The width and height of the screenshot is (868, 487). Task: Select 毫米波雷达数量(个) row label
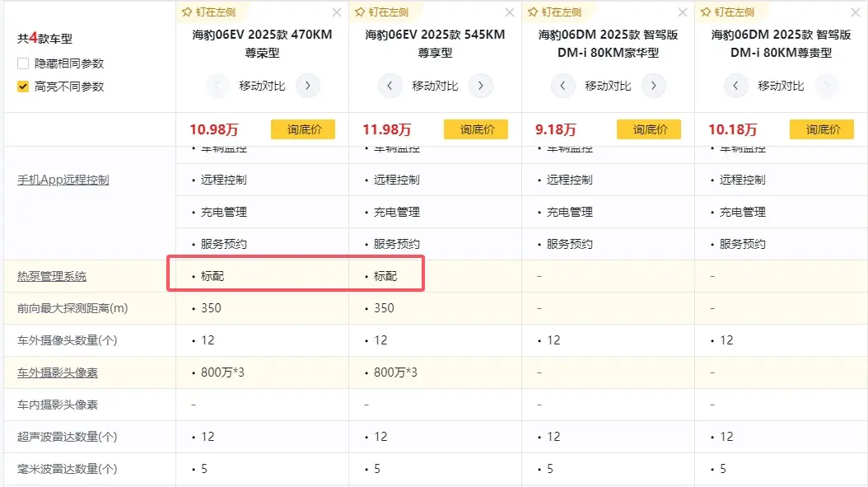(67, 469)
